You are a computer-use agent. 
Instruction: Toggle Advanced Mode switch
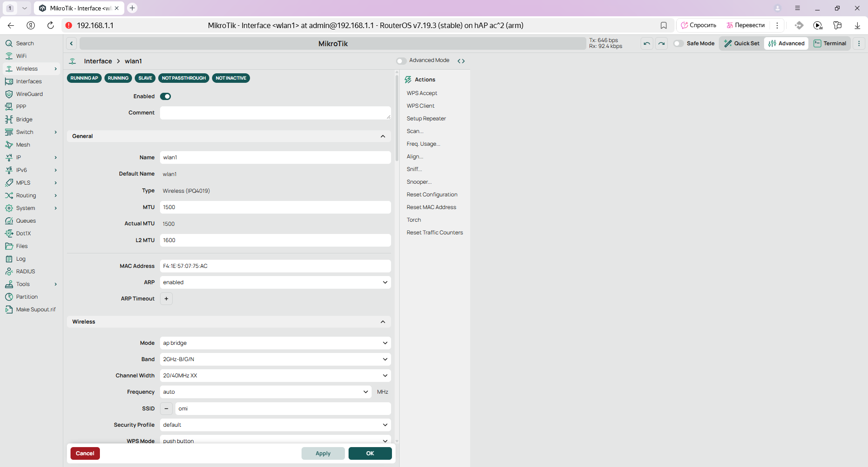[401, 61]
